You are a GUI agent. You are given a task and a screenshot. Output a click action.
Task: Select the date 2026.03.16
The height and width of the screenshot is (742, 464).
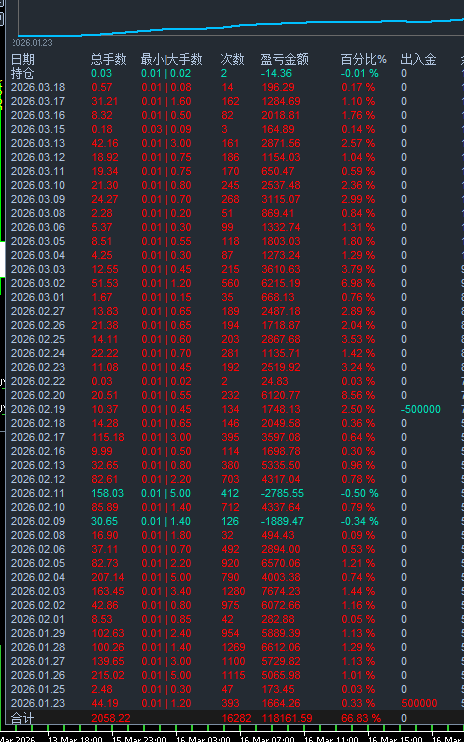(x=38, y=115)
